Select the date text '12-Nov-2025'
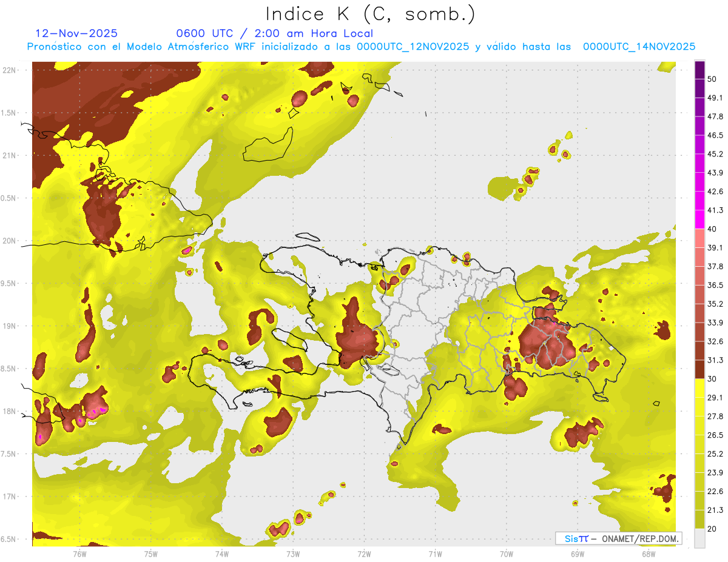 coord(76,33)
